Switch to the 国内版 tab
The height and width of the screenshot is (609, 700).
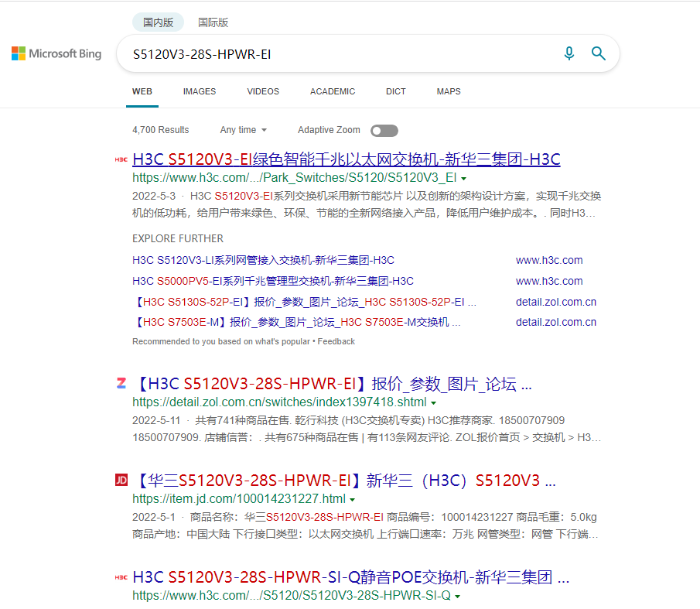(158, 22)
